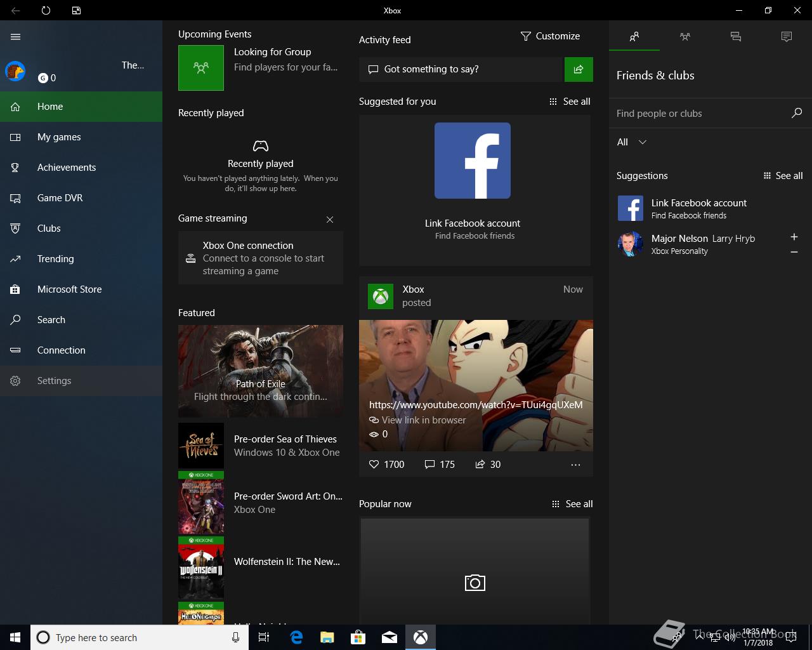Close the Game streaming card
Screen dimensions: 812x650
(x=330, y=220)
